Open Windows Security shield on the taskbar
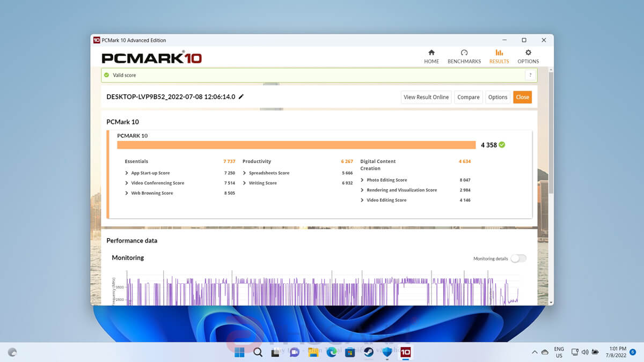The height and width of the screenshot is (362, 644). tap(387, 352)
